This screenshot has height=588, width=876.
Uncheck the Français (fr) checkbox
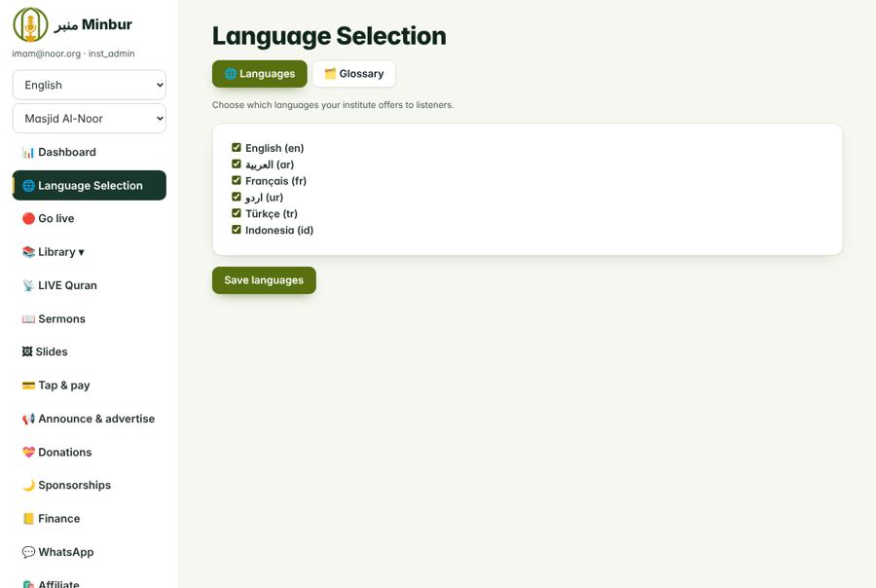click(237, 180)
